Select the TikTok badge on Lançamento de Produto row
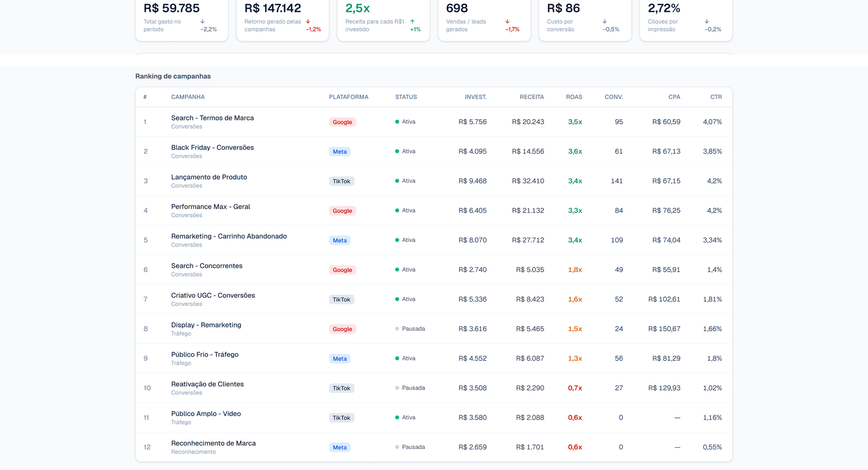Image resolution: width=868 pixels, height=470 pixels. 341,181
